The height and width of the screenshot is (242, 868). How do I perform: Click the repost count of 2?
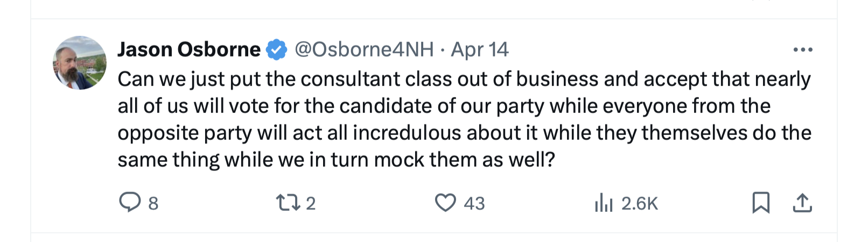point(311,203)
